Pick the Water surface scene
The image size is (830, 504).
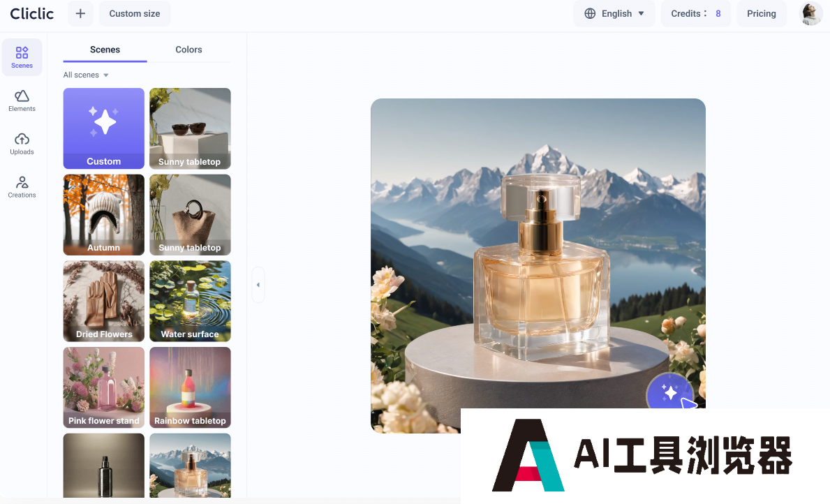190,301
